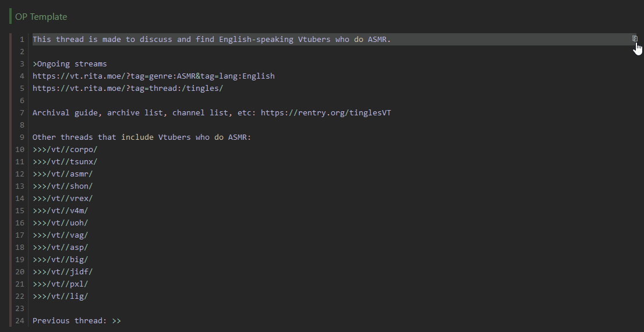Image resolution: width=644 pixels, height=332 pixels.
Task: Click the "Previous thread: >>" line
Action: pyautogui.click(x=77, y=320)
